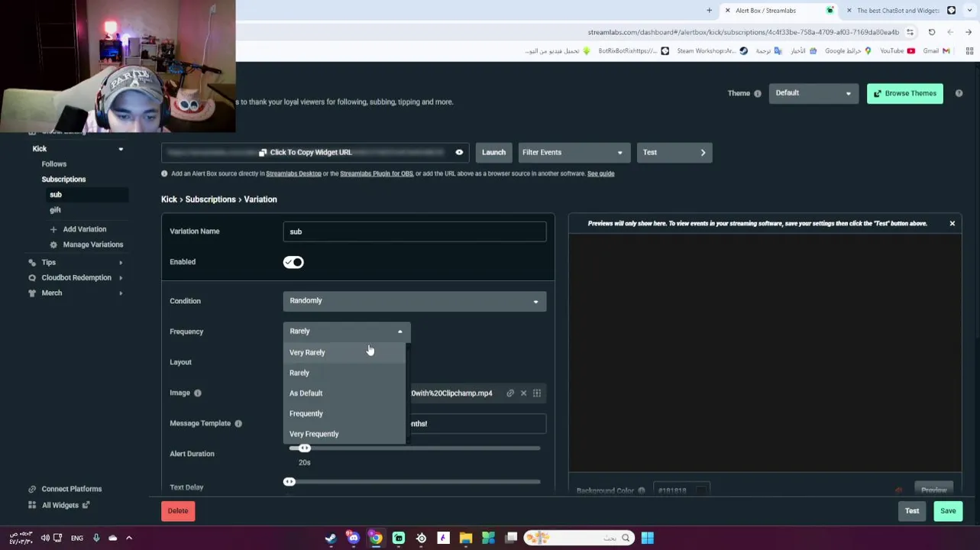
Task: Reveal the widget URL with the eye icon
Action: (459, 152)
